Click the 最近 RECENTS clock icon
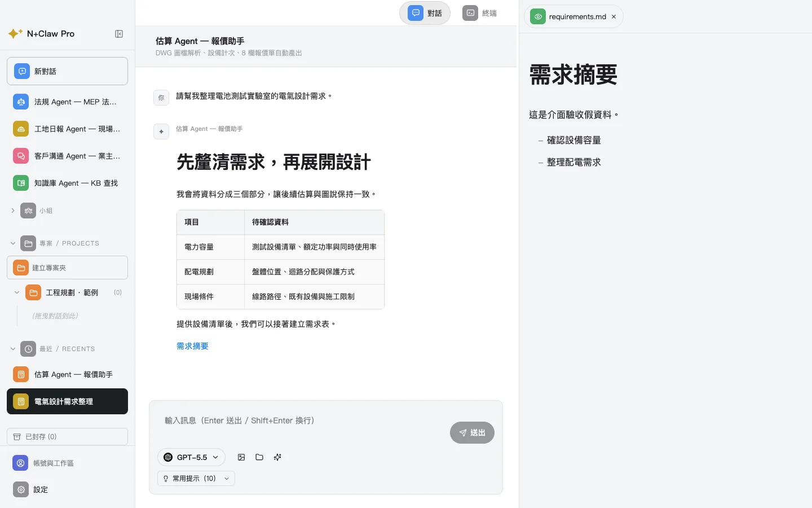The width and height of the screenshot is (812, 508). point(28,349)
